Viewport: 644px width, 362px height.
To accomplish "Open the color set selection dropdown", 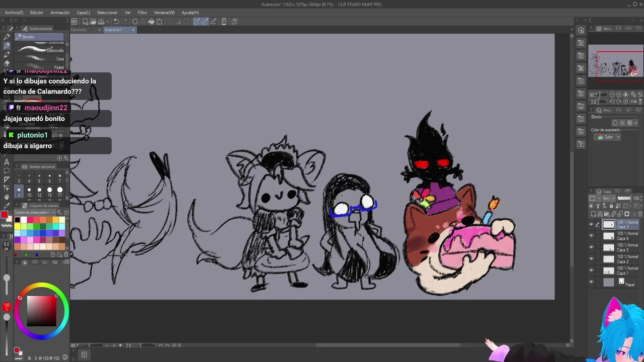I will (35, 213).
